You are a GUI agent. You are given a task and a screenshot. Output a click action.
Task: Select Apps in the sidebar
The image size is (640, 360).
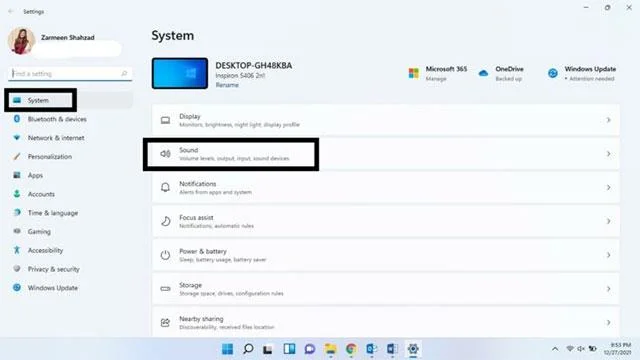click(x=70, y=176)
